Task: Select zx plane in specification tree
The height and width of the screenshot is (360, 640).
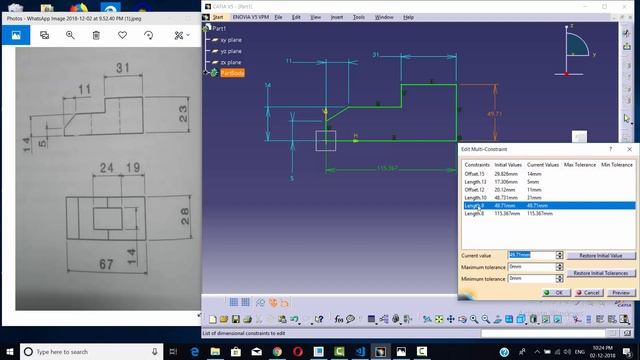Action: tap(231, 62)
